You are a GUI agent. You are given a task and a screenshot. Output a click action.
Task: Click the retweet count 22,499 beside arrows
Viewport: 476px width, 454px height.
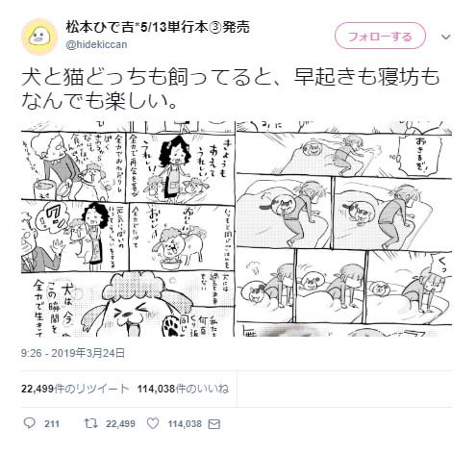pos(120,424)
